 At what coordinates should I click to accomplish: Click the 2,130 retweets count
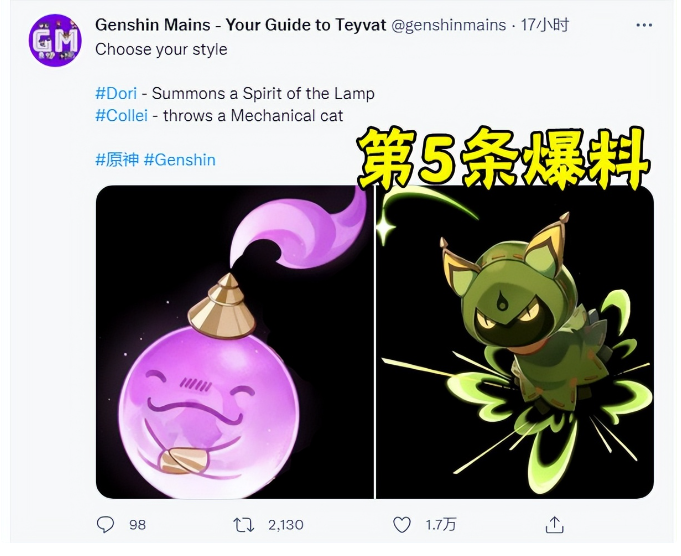tap(285, 525)
